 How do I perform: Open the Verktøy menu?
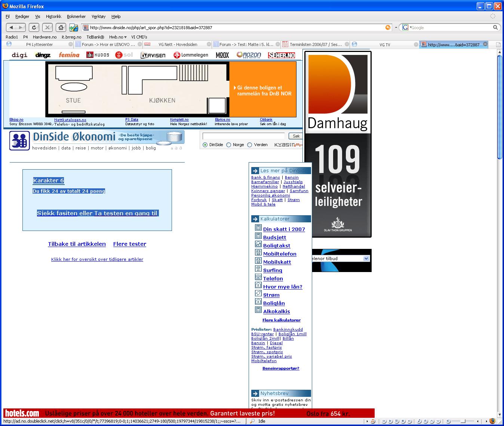[x=99, y=16]
